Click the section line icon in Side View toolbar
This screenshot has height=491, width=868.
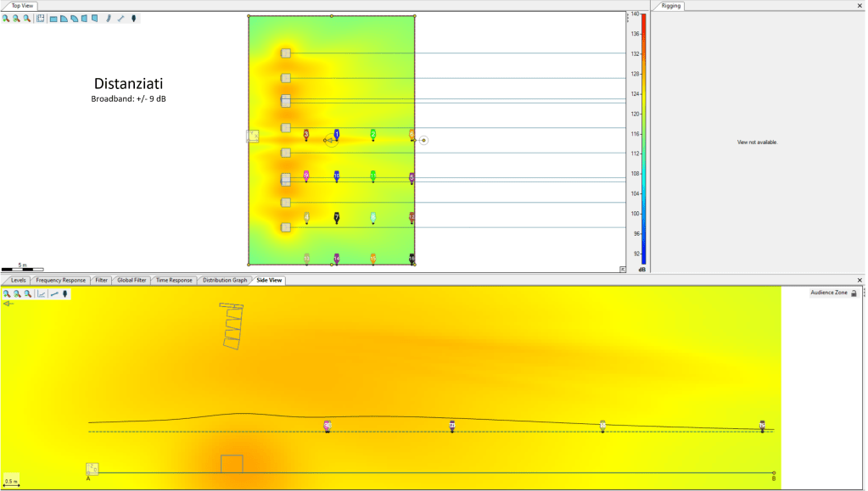53,294
